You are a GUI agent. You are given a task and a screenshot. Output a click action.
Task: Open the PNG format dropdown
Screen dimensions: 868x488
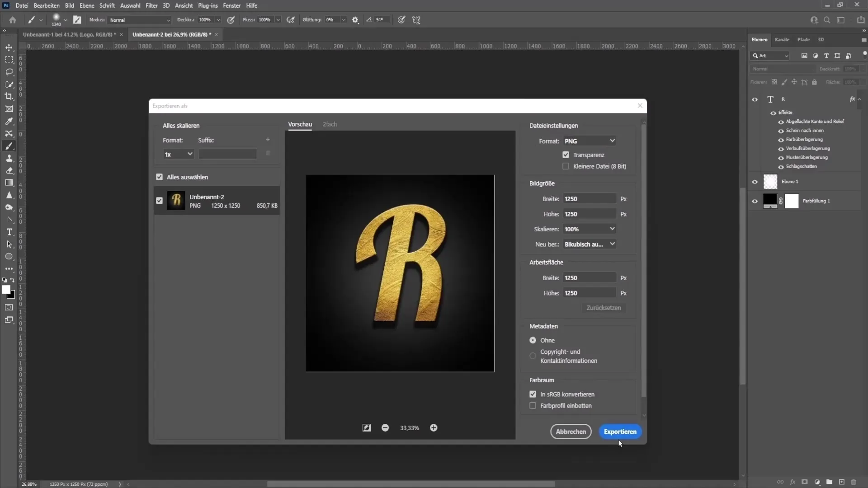590,141
